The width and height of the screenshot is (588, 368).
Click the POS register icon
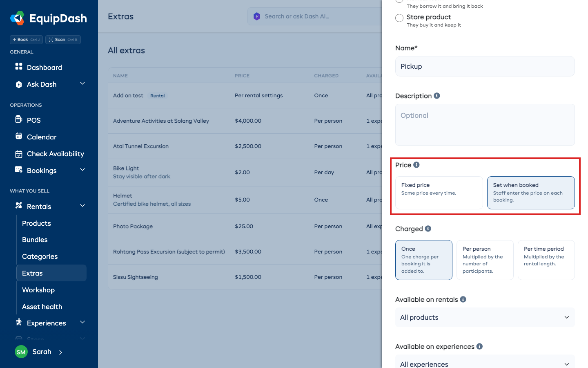[x=19, y=119]
